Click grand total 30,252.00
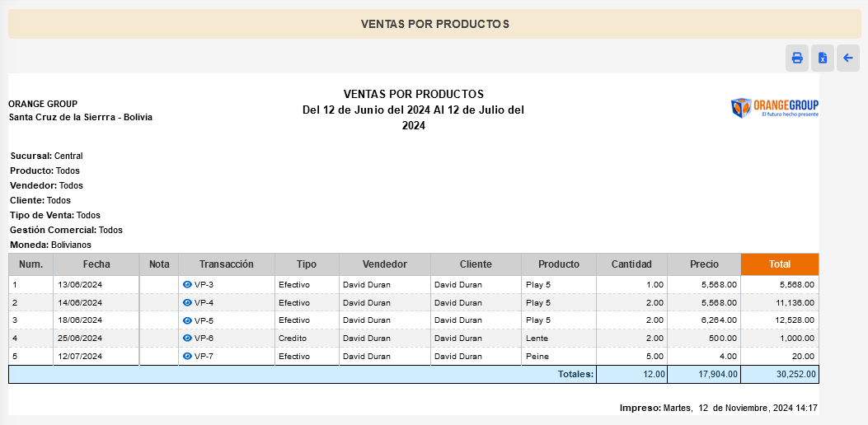The width and height of the screenshot is (868, 425). tap(796, 374)
